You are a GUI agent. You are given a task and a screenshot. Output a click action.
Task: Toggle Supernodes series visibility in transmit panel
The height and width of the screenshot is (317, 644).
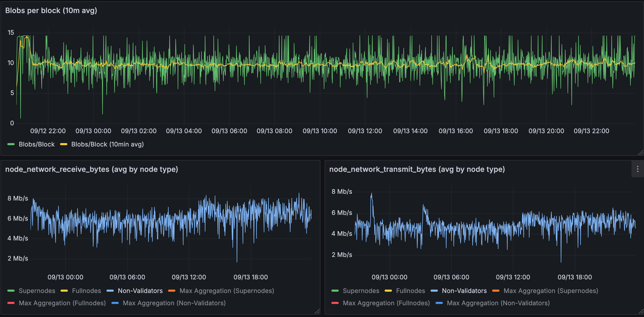pyautogui.click(x=361, y=291)
